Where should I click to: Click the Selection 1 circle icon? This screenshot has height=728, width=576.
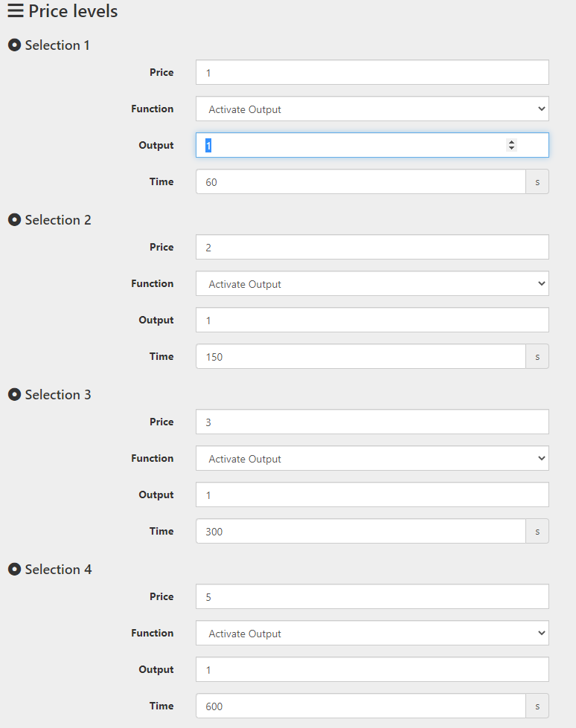[x=14, y=45]
